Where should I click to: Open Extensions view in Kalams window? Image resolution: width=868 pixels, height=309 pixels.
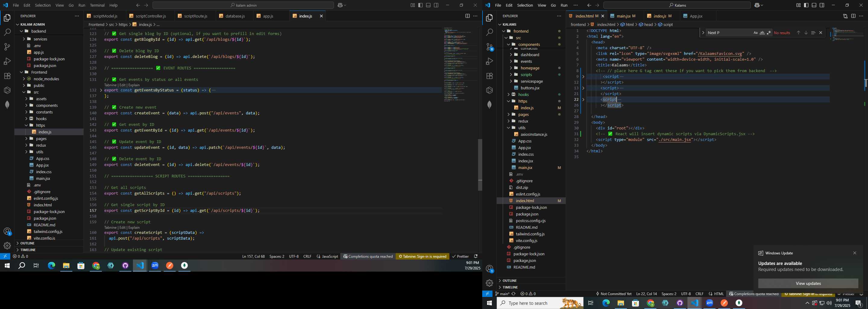tap(489, 76)
